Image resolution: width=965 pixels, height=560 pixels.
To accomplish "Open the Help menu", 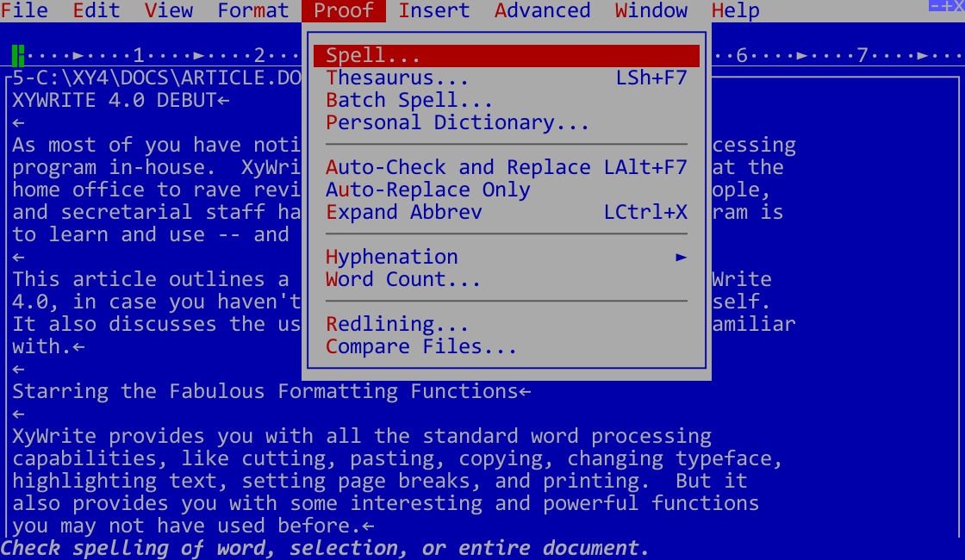I will click(x=736, y=10).
